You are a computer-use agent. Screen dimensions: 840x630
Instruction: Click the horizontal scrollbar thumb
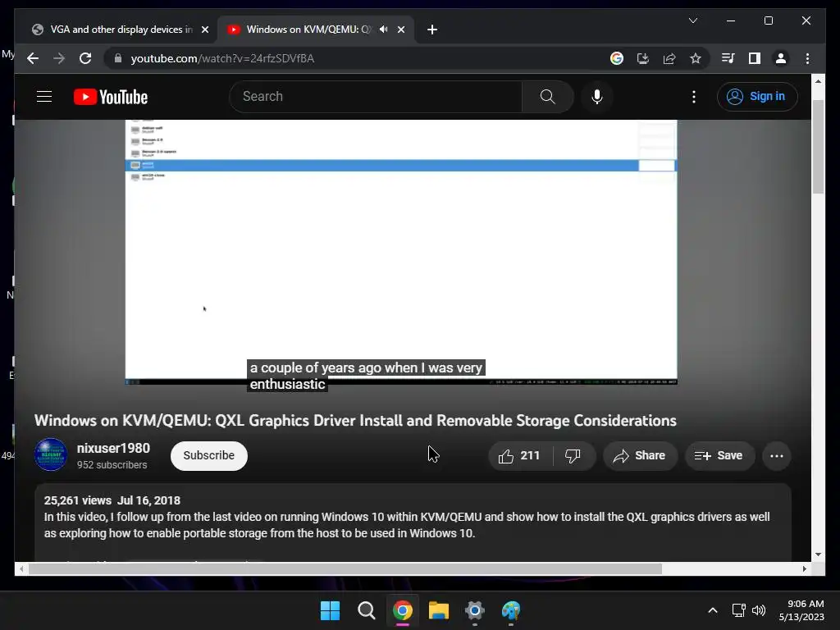point(345,569)
